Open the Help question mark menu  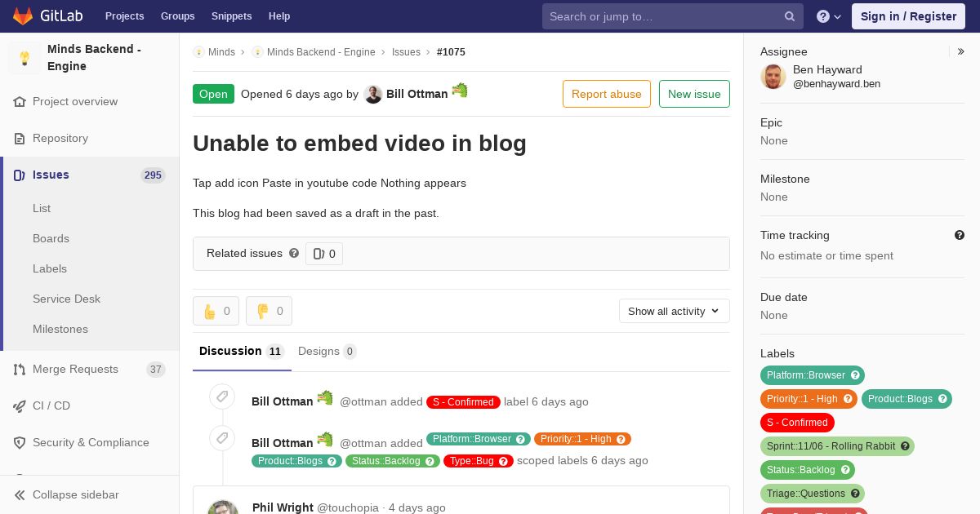click(x=829, y=16)
